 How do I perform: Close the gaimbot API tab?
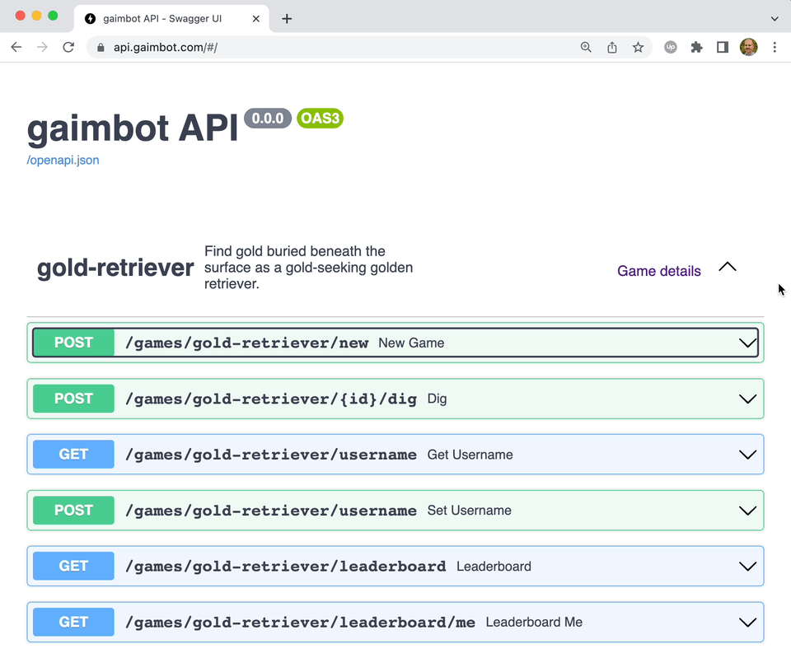pos(255,19)
